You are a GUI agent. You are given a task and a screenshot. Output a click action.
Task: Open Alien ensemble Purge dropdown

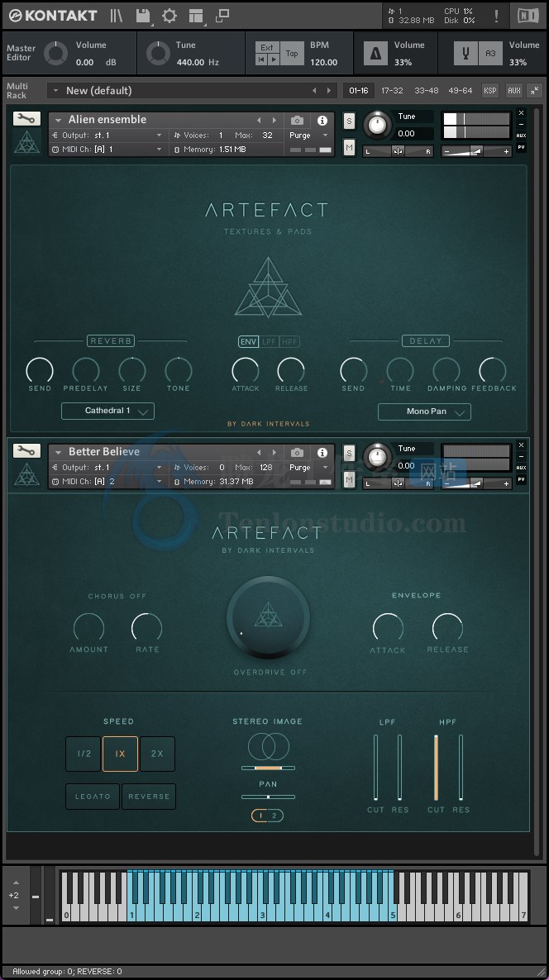point(308,135)
